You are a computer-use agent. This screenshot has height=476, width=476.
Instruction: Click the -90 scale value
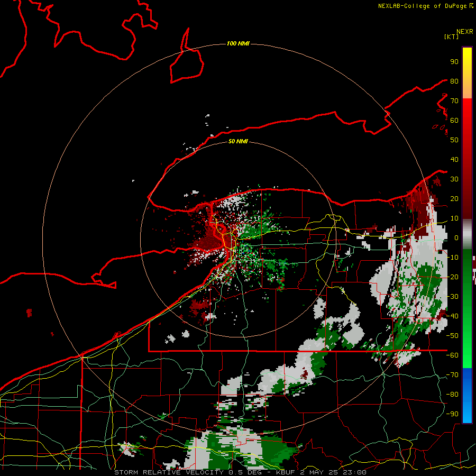[x=452, y=414]
